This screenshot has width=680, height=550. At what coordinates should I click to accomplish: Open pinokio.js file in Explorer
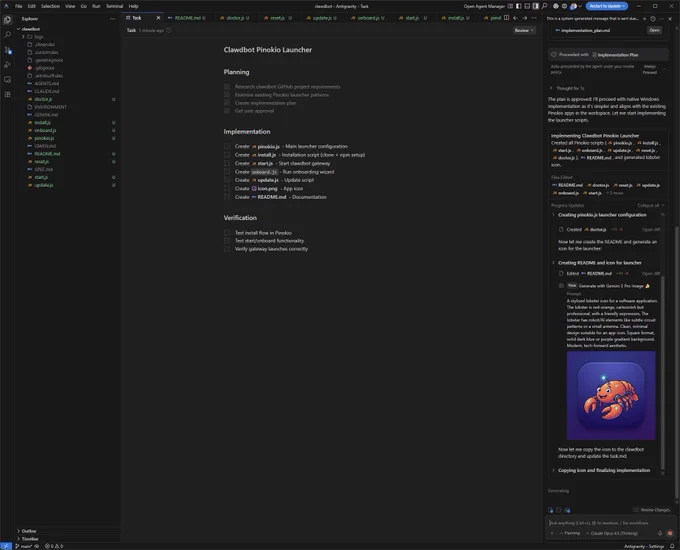(44, 138)
